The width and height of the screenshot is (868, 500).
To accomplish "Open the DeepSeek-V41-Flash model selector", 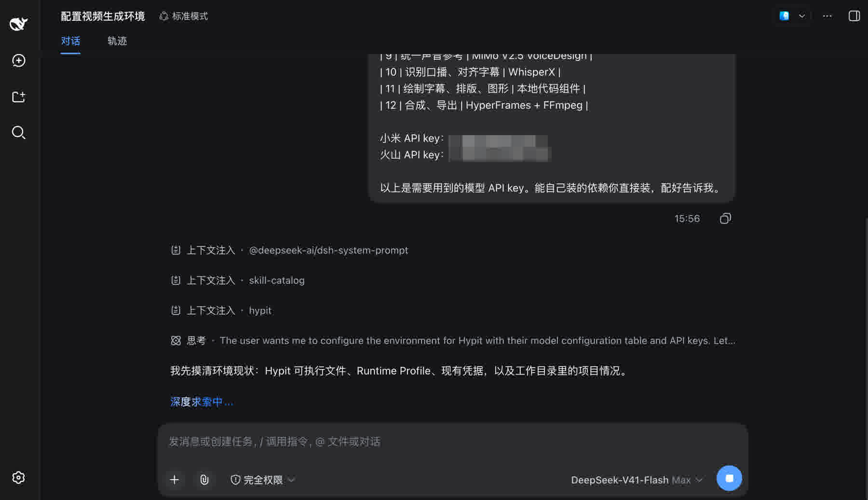I will point(637,480).
